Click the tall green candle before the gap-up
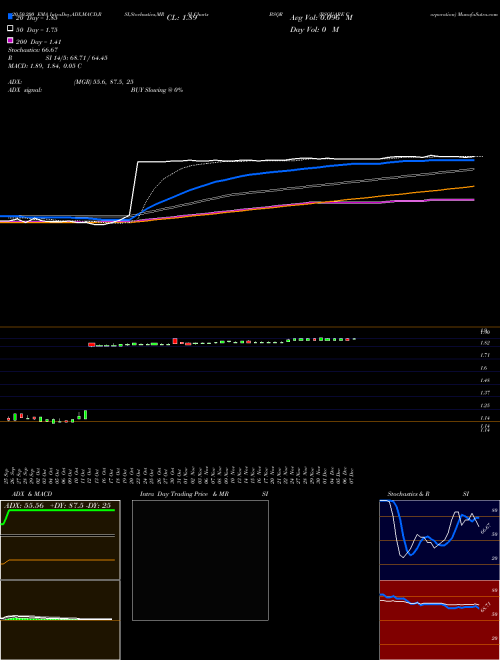 [x=85, y=415]
